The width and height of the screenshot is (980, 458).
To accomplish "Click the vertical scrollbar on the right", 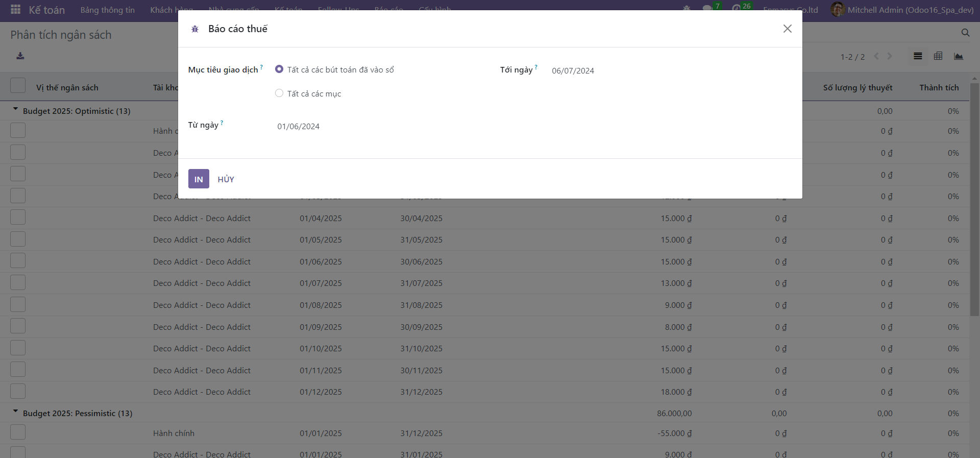I will pos(974,199).
